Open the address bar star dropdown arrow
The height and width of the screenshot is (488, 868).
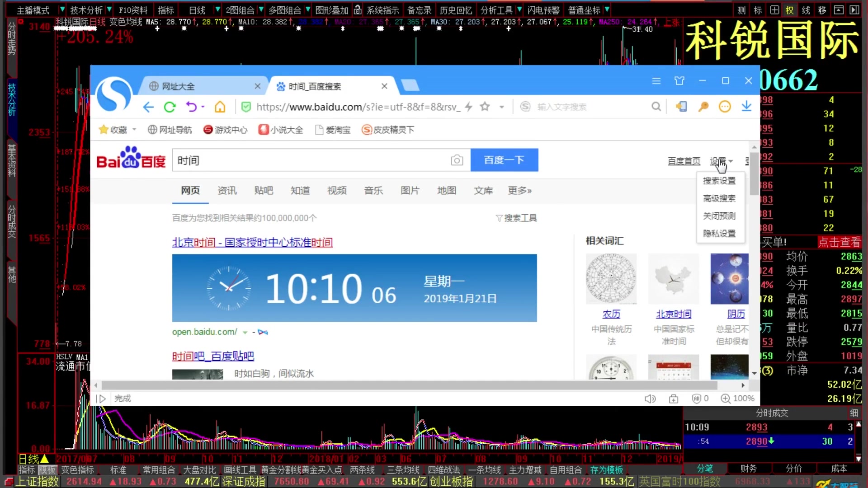502,107
